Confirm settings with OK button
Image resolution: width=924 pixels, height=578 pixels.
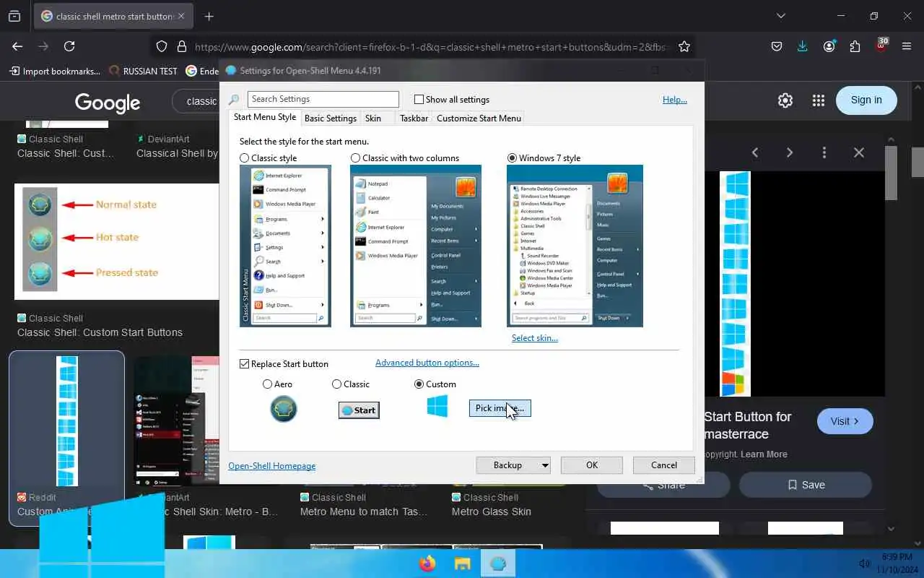592,465
